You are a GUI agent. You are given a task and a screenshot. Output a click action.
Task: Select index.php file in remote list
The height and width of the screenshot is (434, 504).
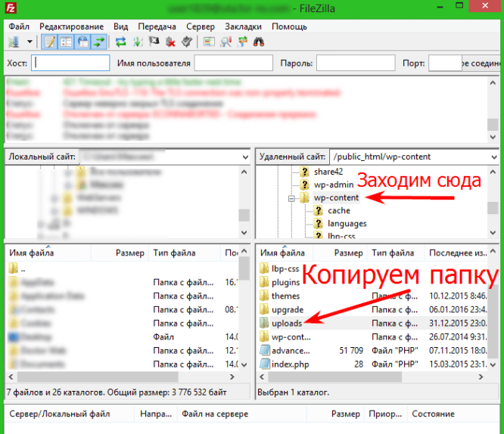[291, 364]
